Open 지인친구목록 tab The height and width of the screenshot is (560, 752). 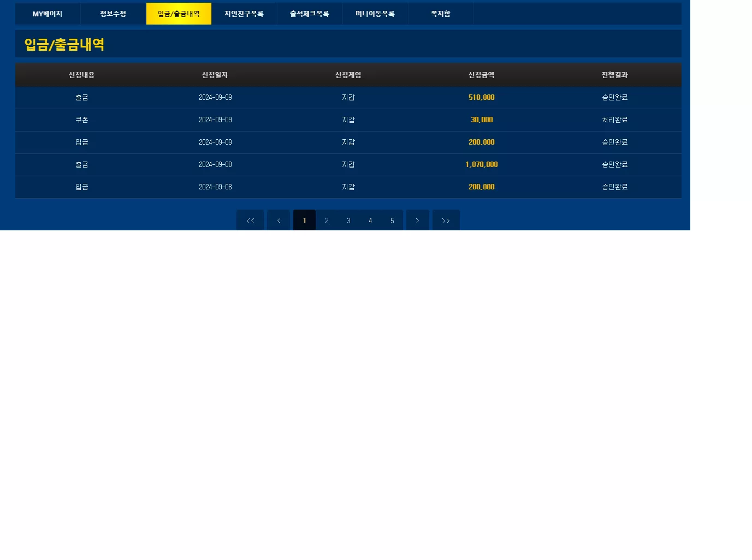tap(244, 14)
